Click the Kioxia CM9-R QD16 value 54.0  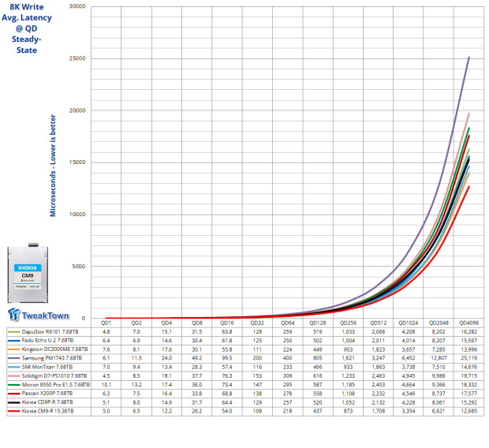tap(227, 411)
